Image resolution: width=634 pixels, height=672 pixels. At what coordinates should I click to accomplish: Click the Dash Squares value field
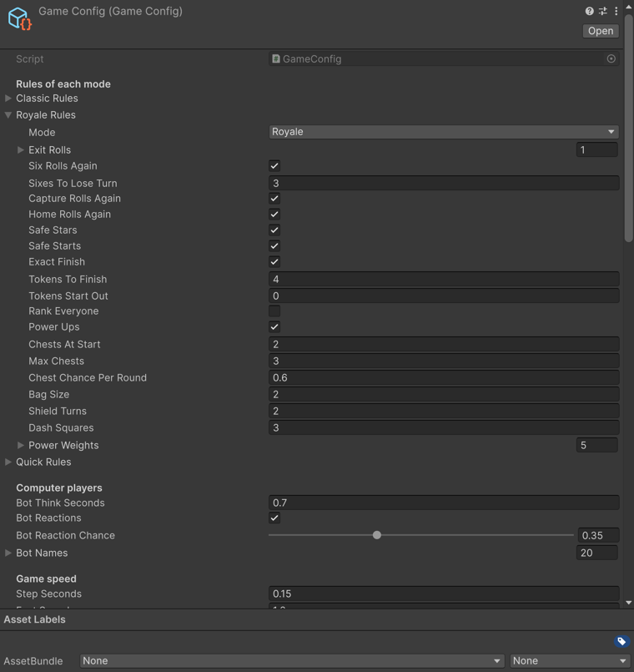444,427
